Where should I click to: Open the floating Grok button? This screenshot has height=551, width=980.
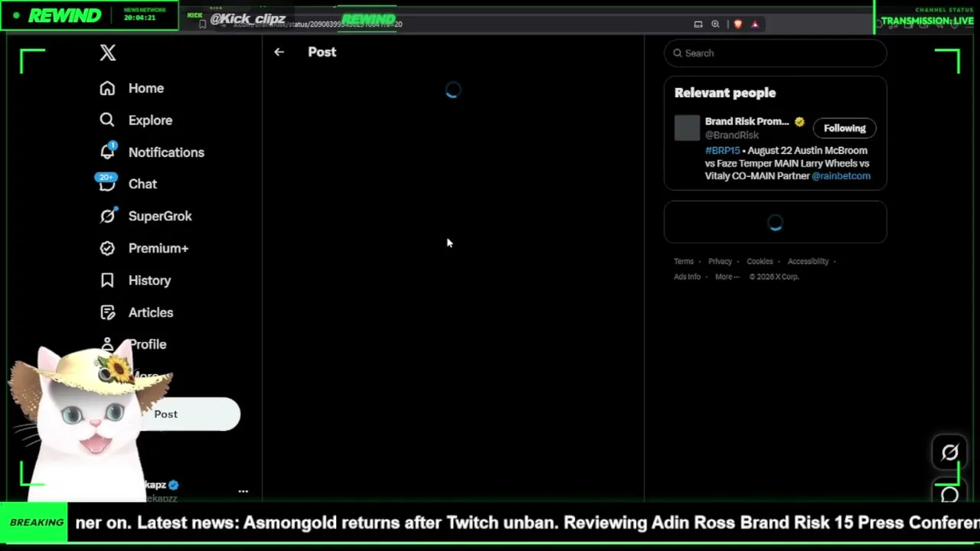[949, 453]
